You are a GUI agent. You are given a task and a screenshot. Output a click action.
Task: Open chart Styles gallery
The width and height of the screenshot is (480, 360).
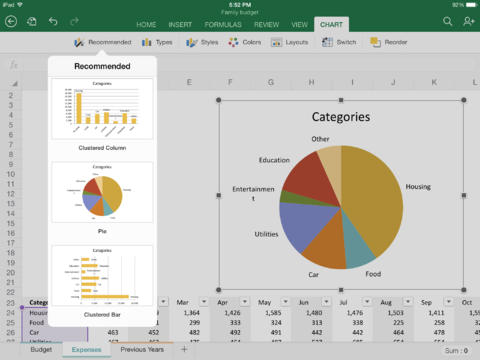(202, 42)
